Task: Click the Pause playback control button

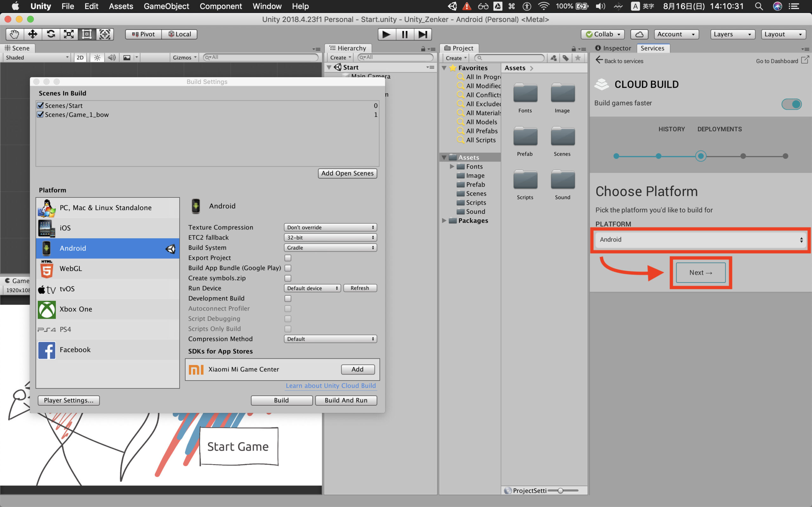Action: tap(405, 34)
